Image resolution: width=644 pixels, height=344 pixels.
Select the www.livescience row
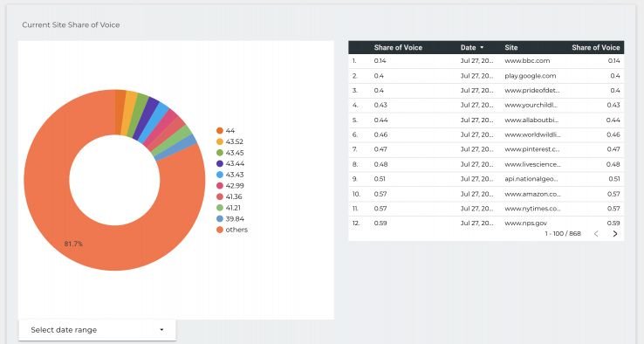coord(486,164)
